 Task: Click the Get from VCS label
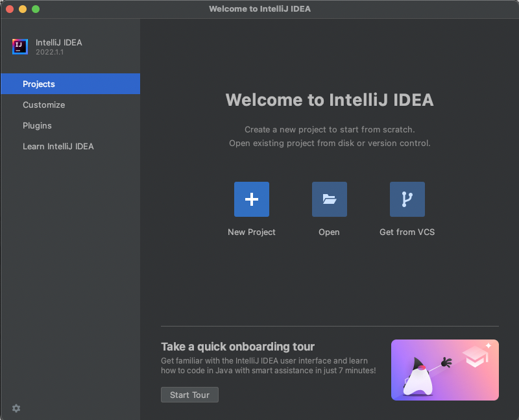[407, 232]
